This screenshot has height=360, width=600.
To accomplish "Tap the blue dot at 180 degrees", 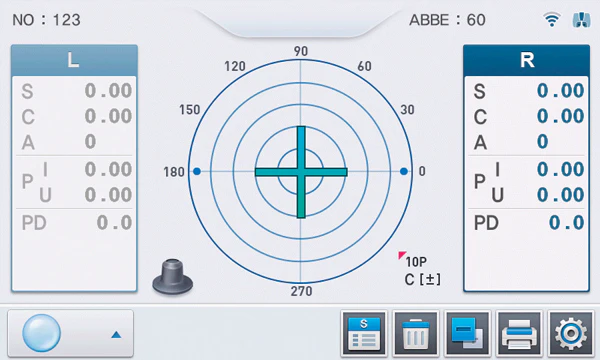I will pyautogui.click(x=197, y=171).
